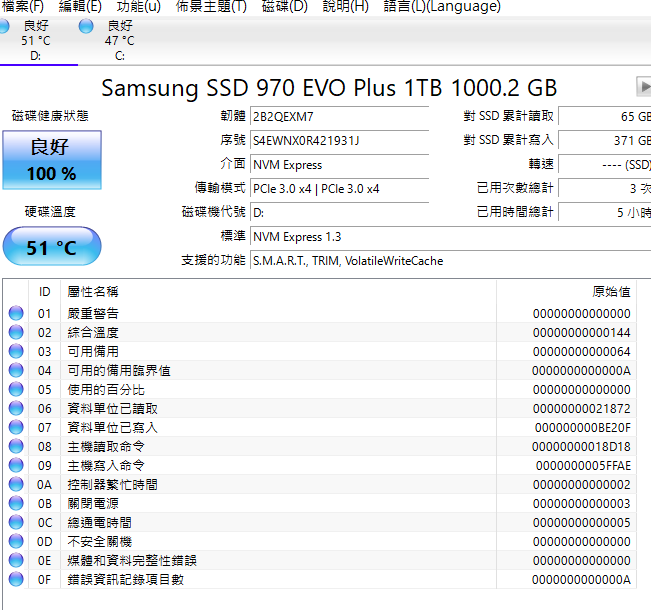The height and width of the screenshot is (610, 651).
Task: Select the 主機讀取命令 attribute name
Action: [x=106, y=446]
